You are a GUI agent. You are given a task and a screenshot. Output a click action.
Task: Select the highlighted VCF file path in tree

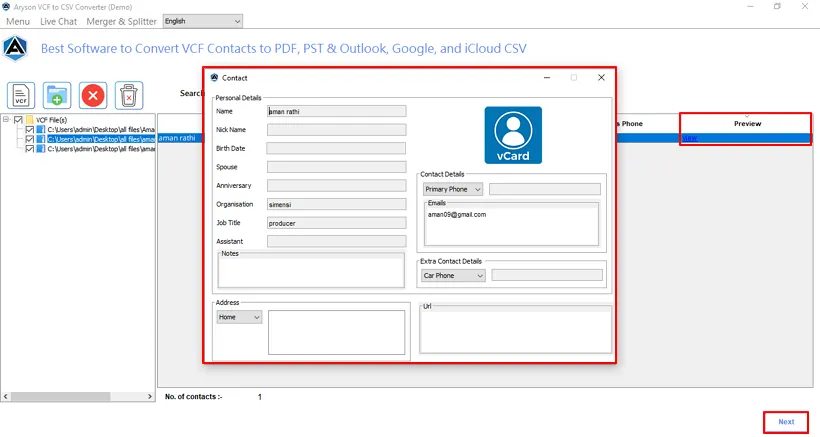101,139
